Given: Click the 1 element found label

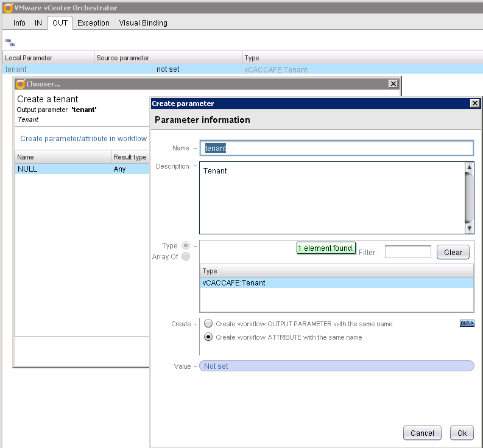Looking at the screenshot, I should 326,248.
